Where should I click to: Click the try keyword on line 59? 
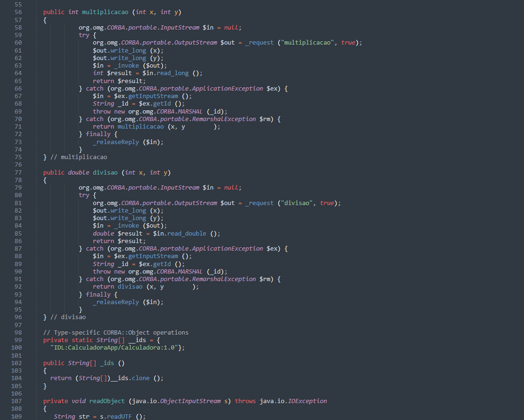coord(84,35)
